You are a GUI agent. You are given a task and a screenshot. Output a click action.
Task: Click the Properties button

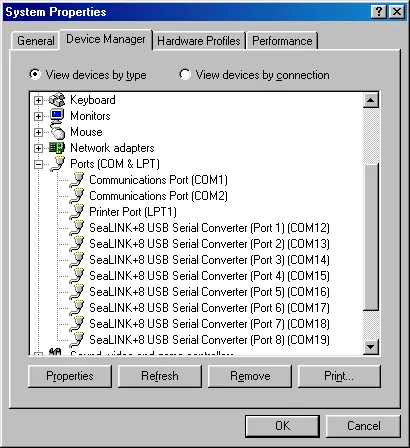[x=70, y=376]
